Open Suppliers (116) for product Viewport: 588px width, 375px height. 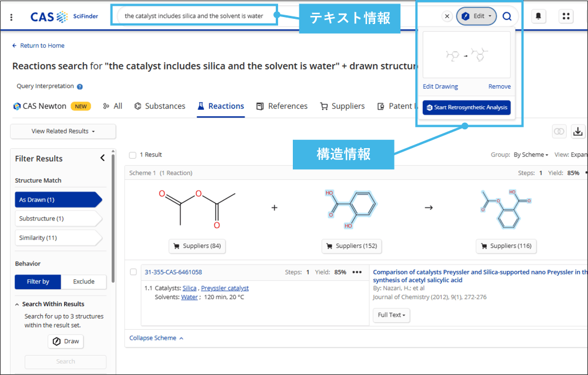(506, 246)
